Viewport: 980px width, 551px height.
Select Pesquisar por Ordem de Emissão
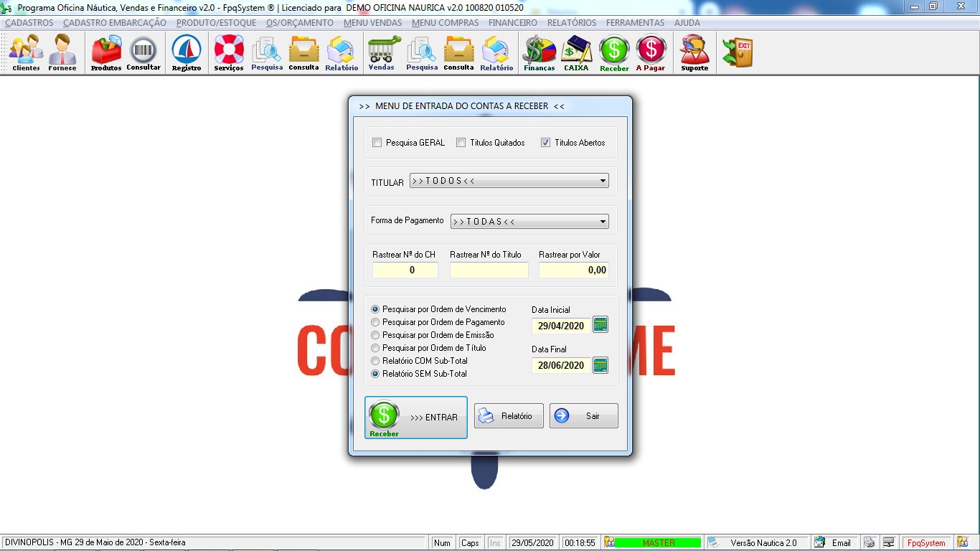[x=433, y=335]
